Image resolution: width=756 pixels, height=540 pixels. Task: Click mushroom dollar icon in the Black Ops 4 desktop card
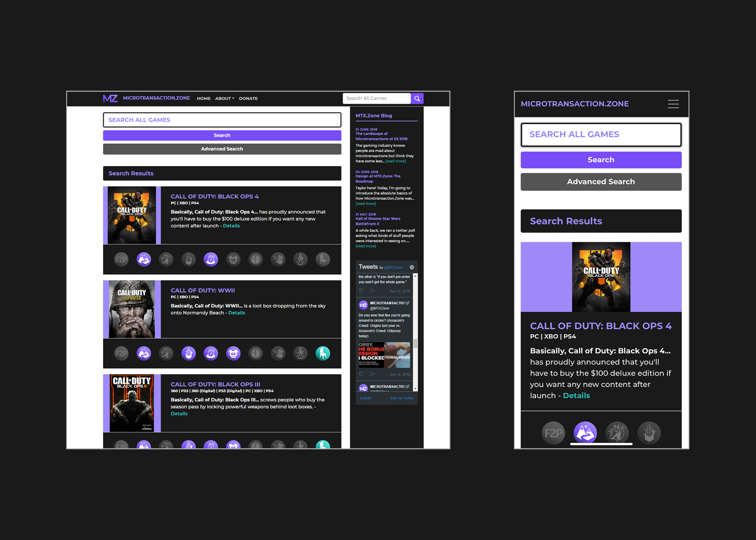233,259
